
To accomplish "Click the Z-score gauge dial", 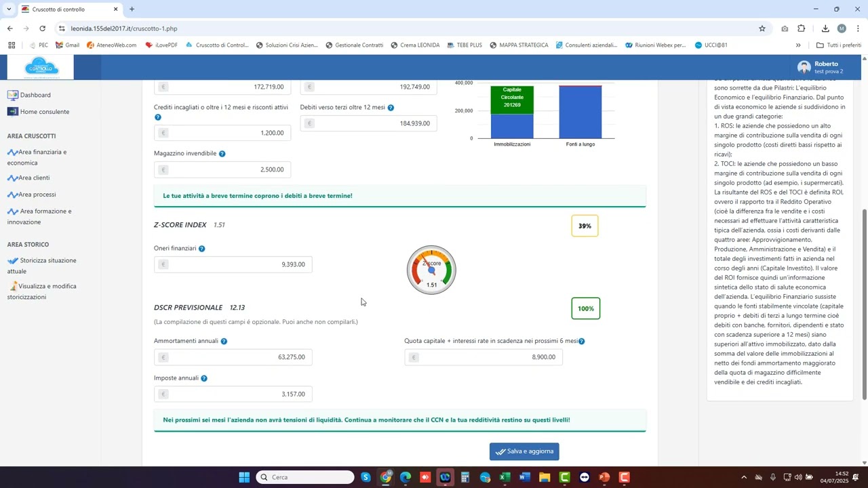I will pyautogui.click(x=431, y=270).
